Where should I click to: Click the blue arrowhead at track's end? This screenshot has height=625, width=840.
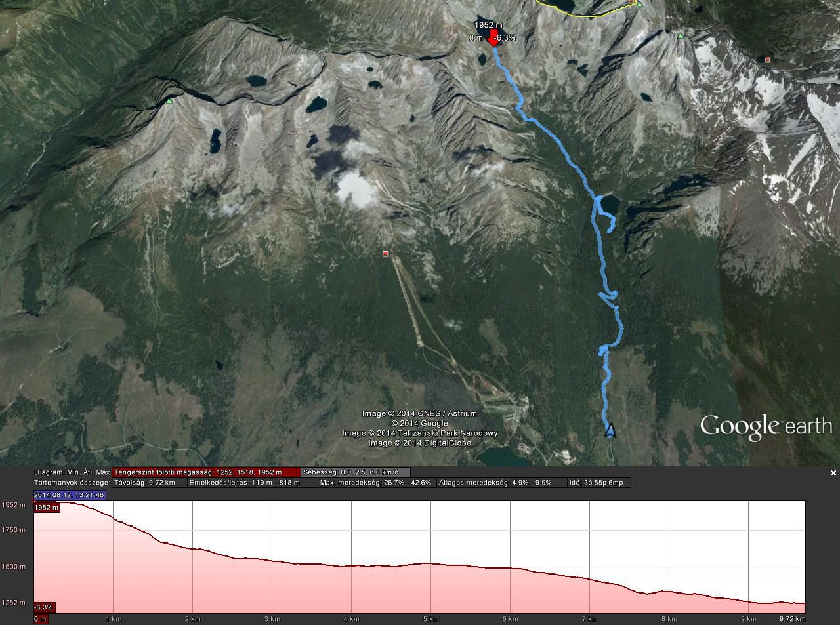click(610, 430)
